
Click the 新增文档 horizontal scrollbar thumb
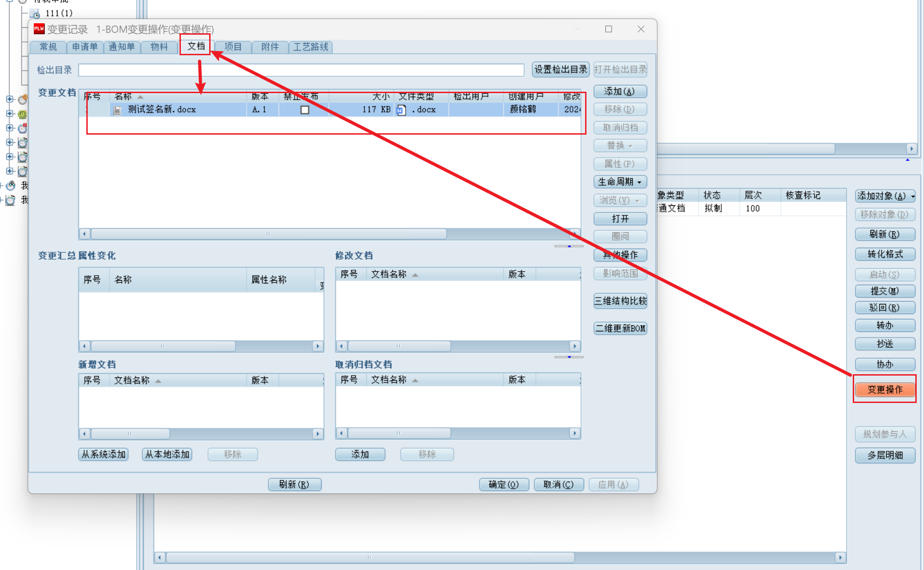[x=130, y=434]
